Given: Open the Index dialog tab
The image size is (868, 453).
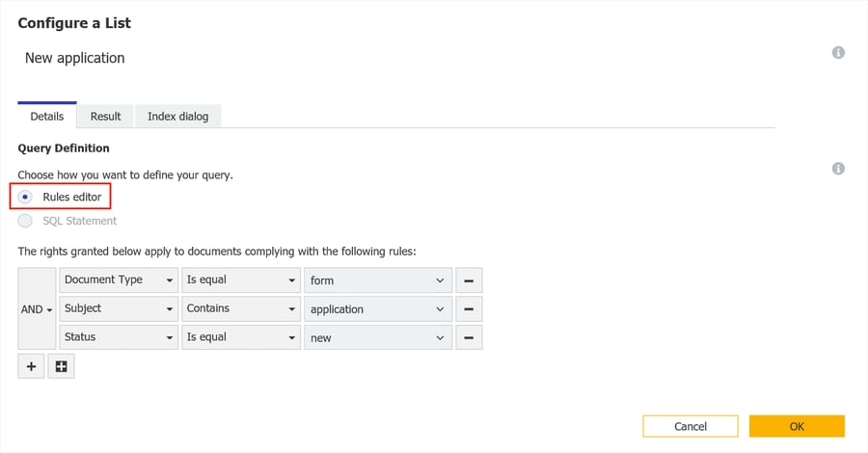Looking at the screenshot, I should point(177,117).
